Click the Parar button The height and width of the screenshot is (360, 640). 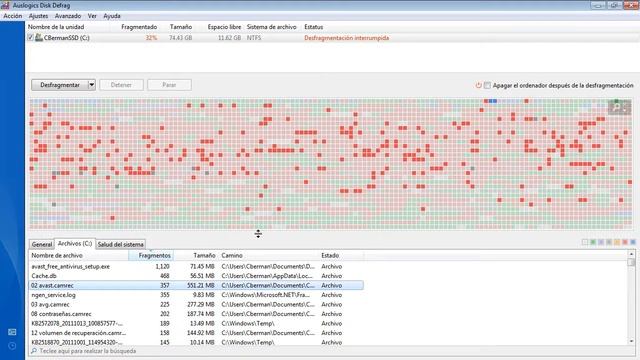(169, 85)
